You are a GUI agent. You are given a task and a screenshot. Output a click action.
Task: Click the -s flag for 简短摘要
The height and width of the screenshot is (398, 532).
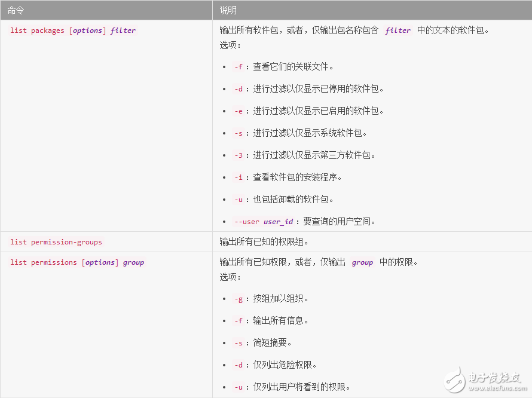tap(239, 343)
